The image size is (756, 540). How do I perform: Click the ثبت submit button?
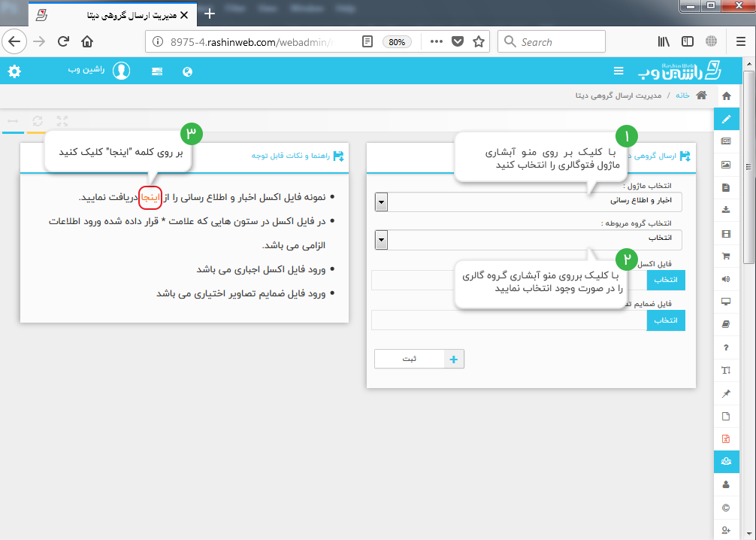click(419, 359)
